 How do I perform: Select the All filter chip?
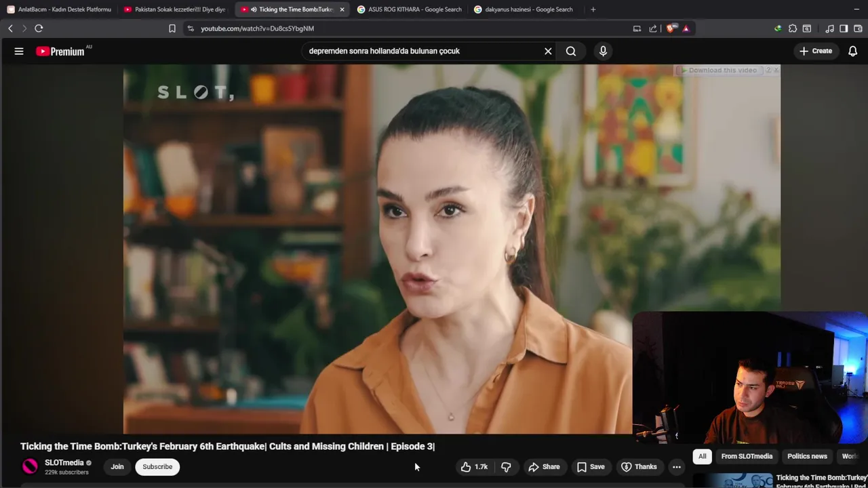pyautogui.click(x=703, y=456)
